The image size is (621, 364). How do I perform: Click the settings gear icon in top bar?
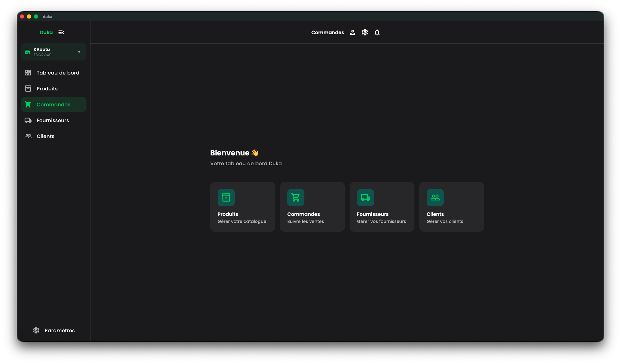(x=365, y=32)
